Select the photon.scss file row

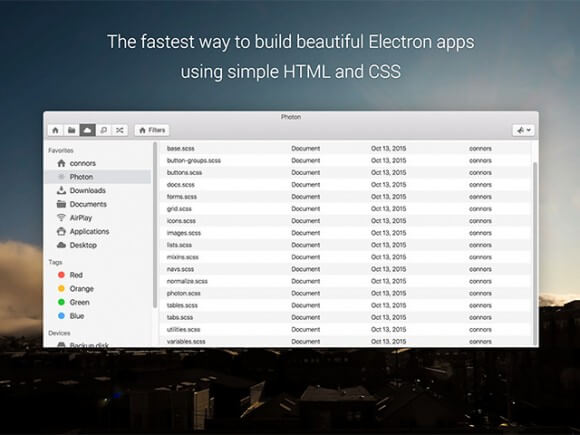345,293
